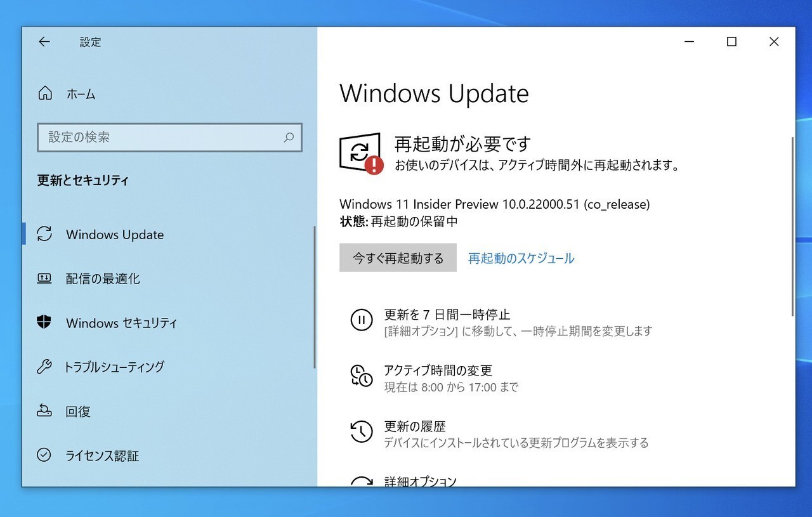Screen dimensions: 812x517
Task: Click the history icon for 更新の履歴
Action: [x=362, y=431]
